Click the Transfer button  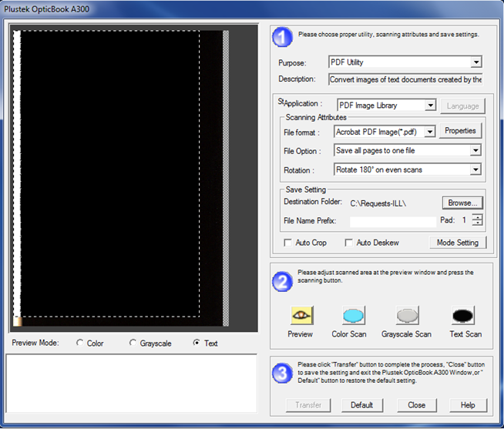click(x=308, y=405)
